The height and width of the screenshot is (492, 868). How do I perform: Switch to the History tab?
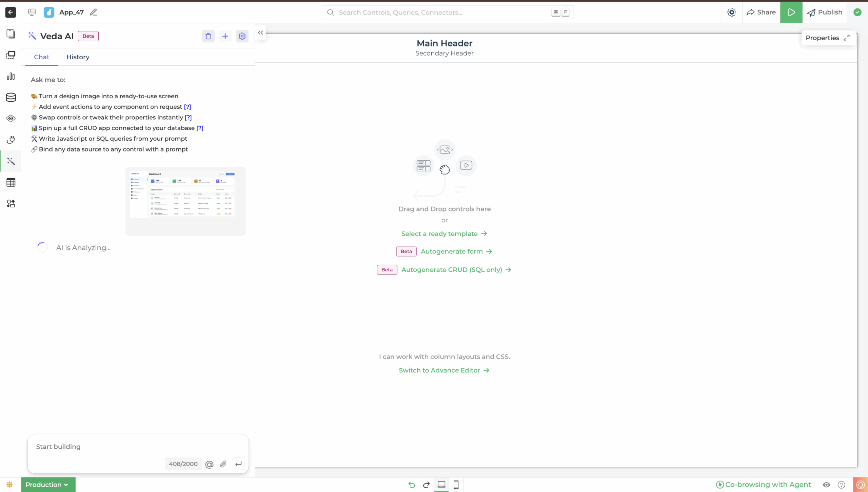pos(78,57)
